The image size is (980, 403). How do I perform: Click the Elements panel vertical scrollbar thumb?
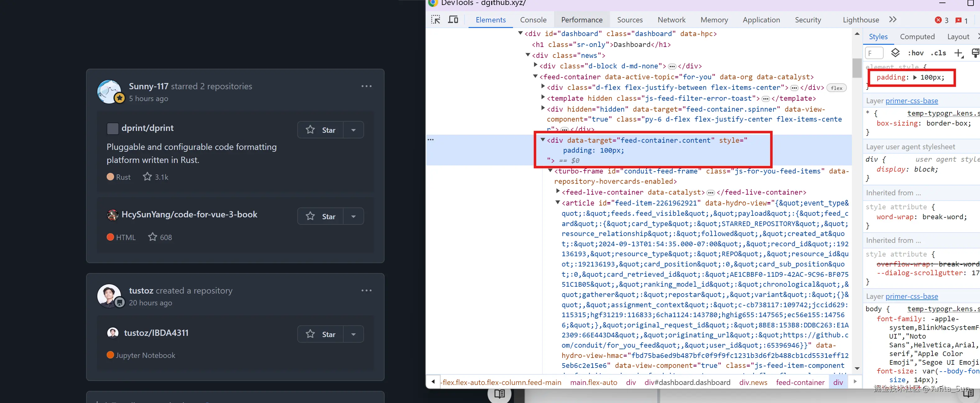point(857,68)
